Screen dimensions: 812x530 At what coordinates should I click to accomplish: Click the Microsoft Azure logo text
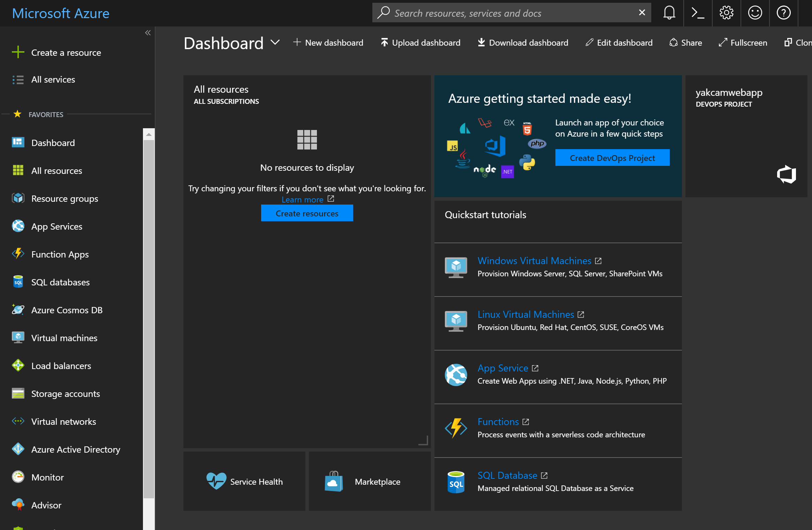tap(61, 13)
